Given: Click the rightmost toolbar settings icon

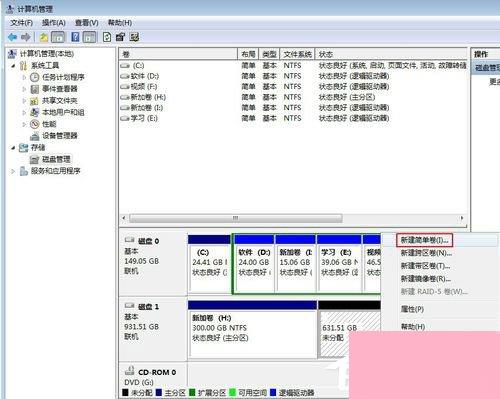Looking at the screenshot, I should click(134, 37).
